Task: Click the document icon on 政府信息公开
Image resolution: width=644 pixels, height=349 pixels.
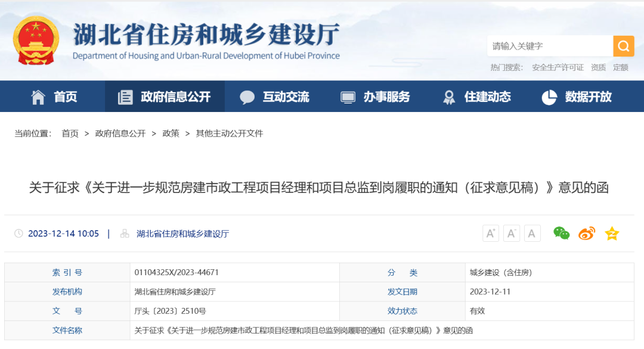Action: (x=125, y=96)
